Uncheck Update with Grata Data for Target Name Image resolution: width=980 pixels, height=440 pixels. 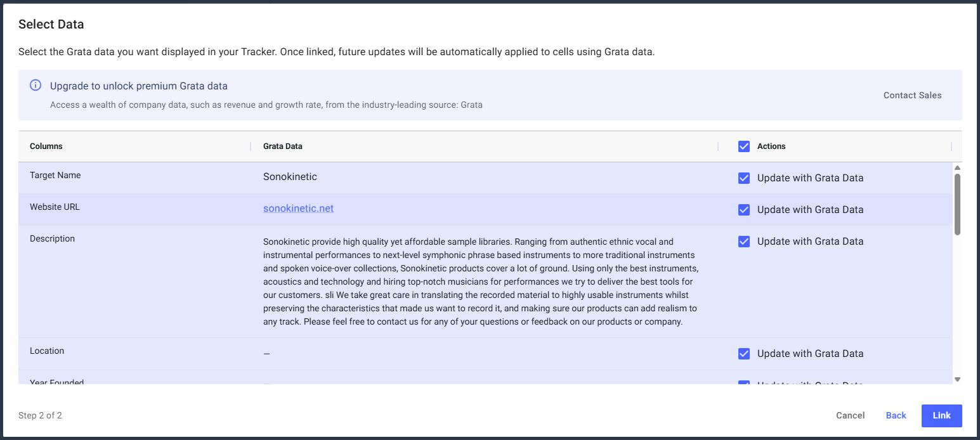[744, 178]
